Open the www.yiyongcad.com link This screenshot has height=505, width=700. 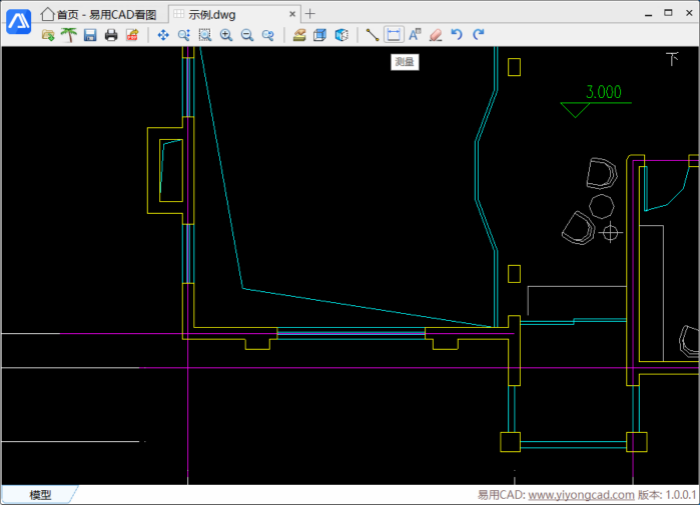(581, 495)
